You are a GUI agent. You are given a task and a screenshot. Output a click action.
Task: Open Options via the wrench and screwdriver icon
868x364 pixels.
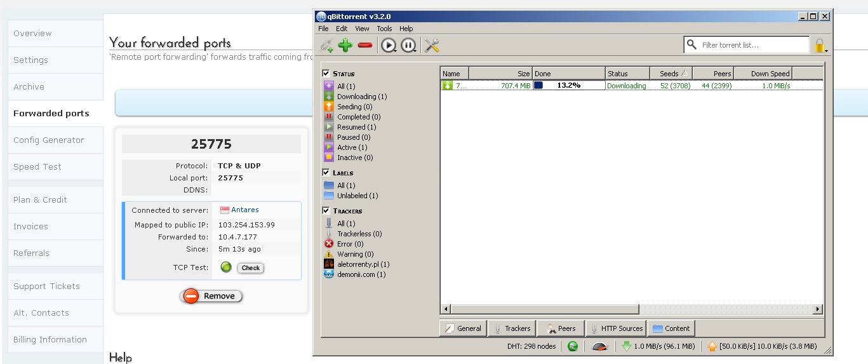pos(432,45)
